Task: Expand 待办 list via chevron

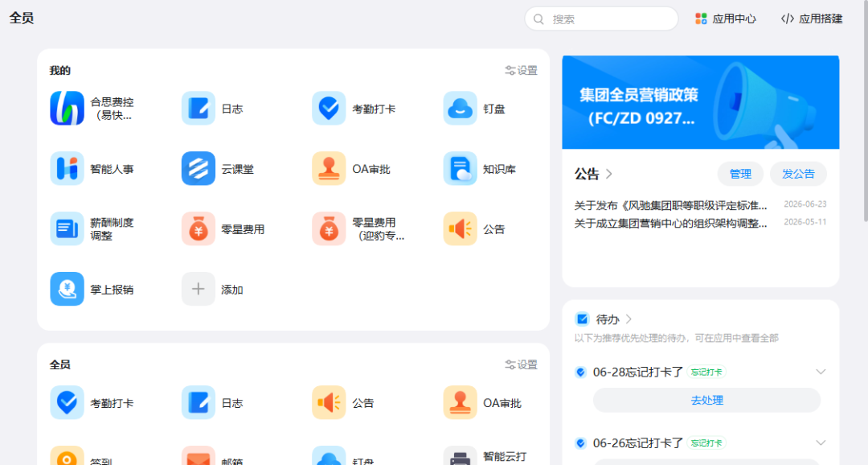Action: 628,319
